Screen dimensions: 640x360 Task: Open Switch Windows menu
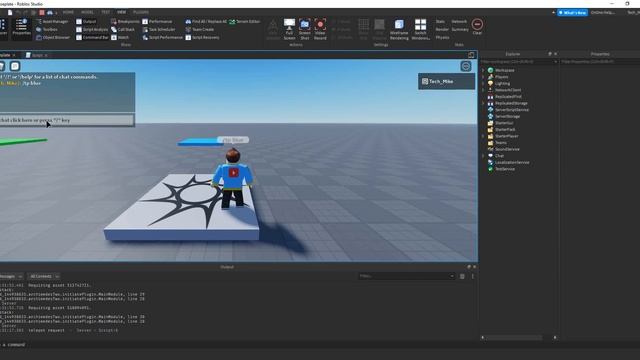coord(420,29)
